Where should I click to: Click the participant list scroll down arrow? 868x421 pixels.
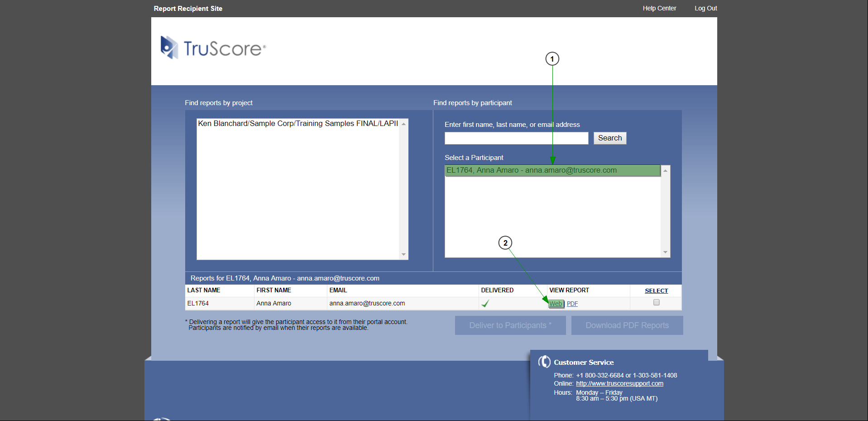coord(665,252)
